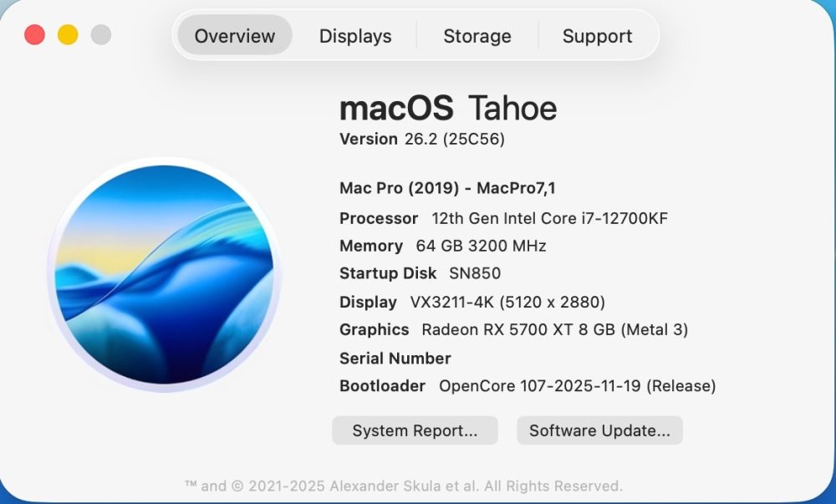Select the Memory 64 GB line
This screenshot has width=836, height=504.
[x=442, y=246]
